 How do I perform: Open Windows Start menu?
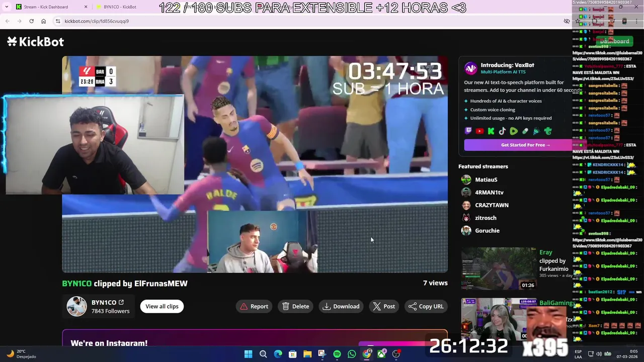tap(248, 354)
